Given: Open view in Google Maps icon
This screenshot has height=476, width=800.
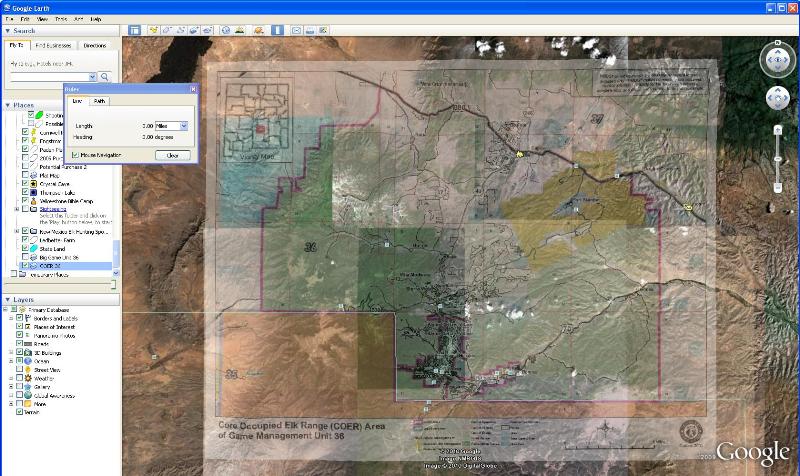Looking at the screenshot, I should [323, 31].
